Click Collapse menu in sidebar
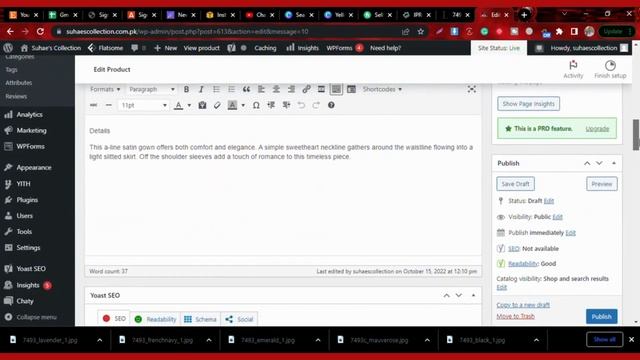The height and width of the screenshot is (360, 640). pos(36,317)
